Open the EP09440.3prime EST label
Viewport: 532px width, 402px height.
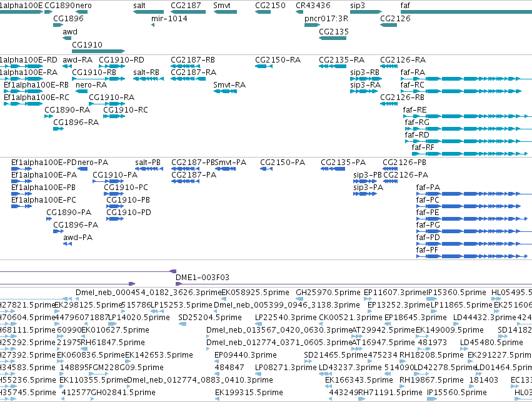click(x=246, y=356)
